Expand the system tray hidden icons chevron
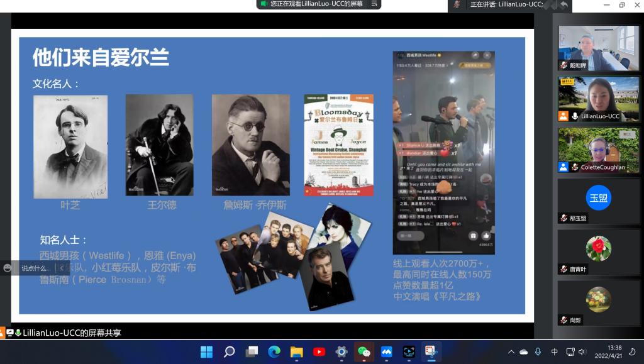Screen dimensions: 644x364 click(511, 351)
